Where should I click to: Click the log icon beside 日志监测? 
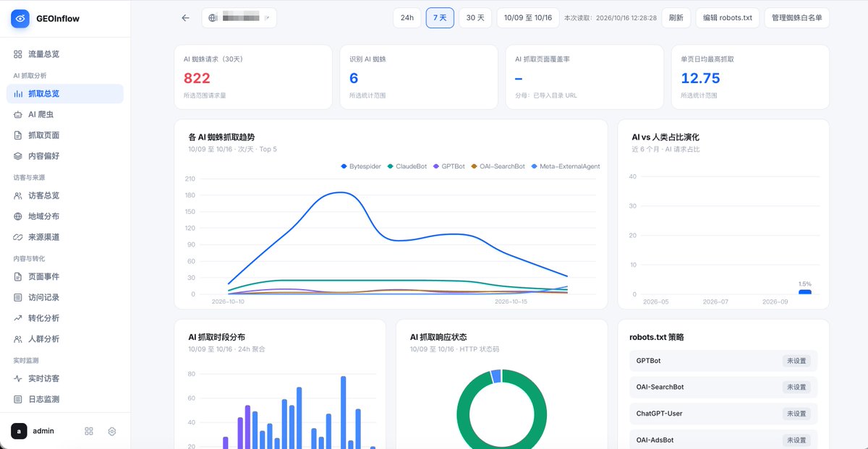tap(18, 399)
